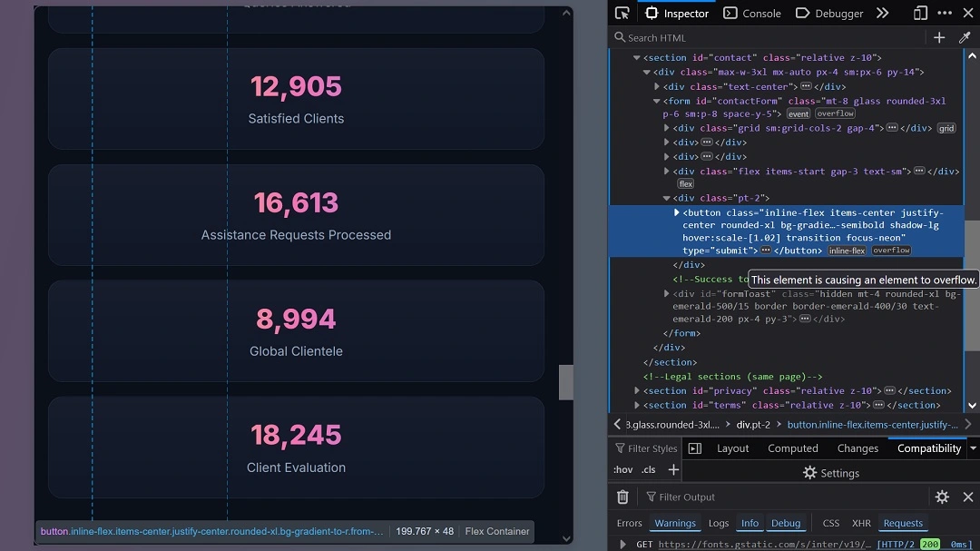Toggle the Errors console filter
Viewport: 980px width, 551px height.
629,524
